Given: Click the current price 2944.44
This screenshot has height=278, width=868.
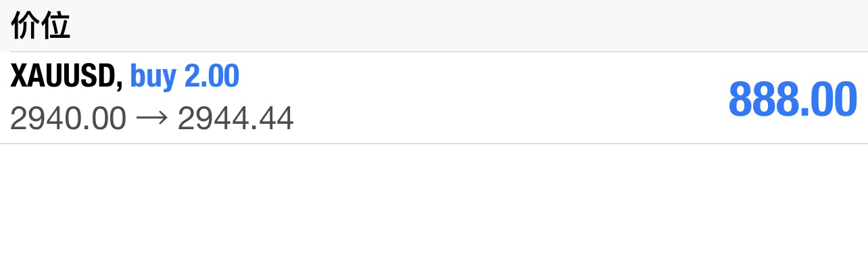Looking at the screenshot, I should pos(235,119).
